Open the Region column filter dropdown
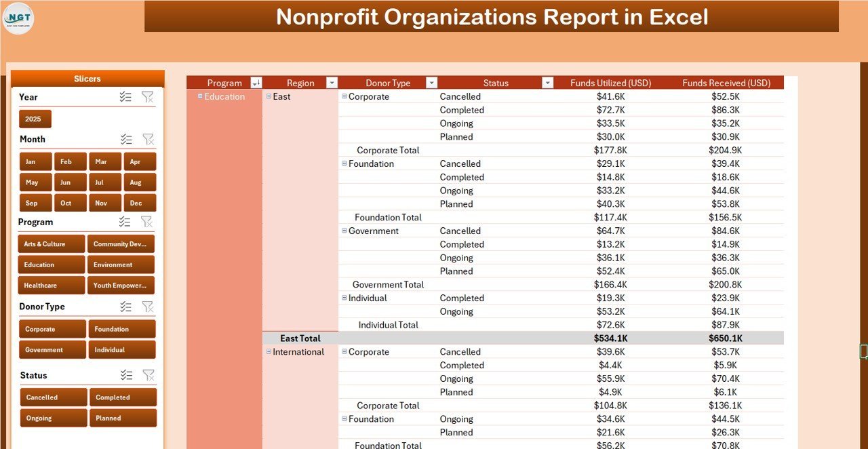The height and width of the screenshot is (449, 868). pyautogui.click(x=332, y=83)
